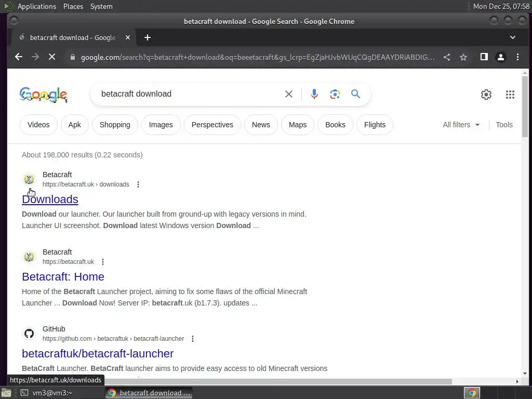Filter results by Books

tap(335, 125)
